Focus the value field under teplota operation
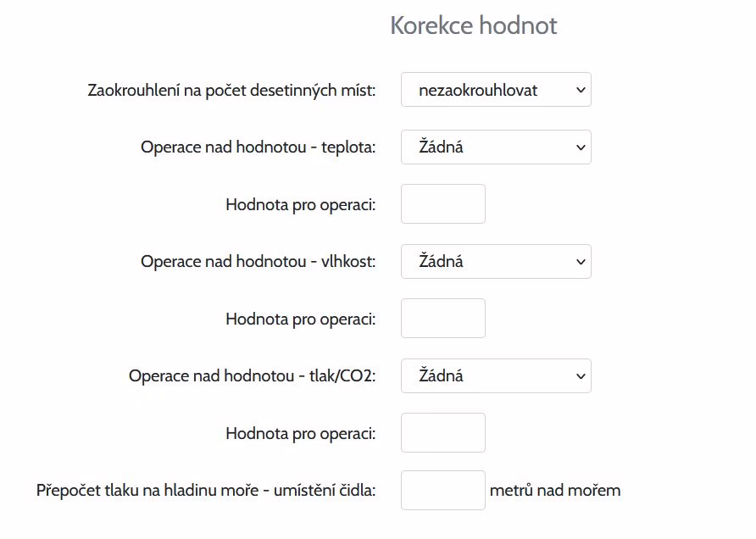The image size is (756, 539). (442, 204)
